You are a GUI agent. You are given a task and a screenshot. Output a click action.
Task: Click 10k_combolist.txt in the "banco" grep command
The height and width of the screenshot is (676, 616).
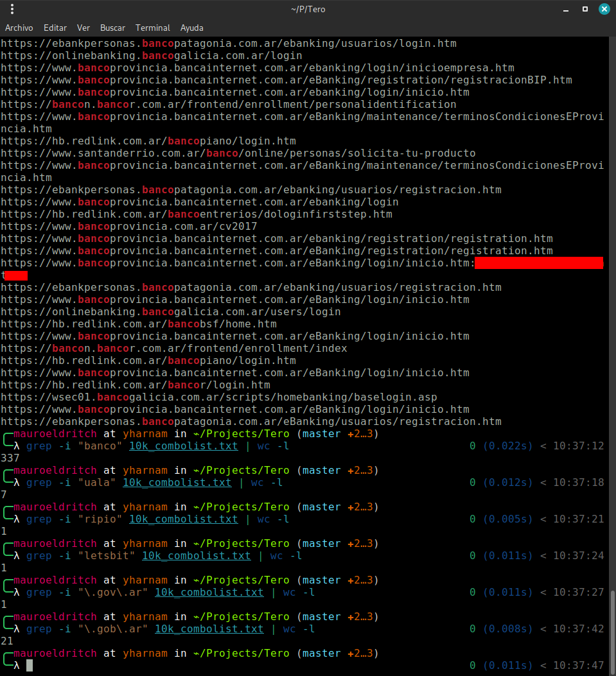(183, 446)
